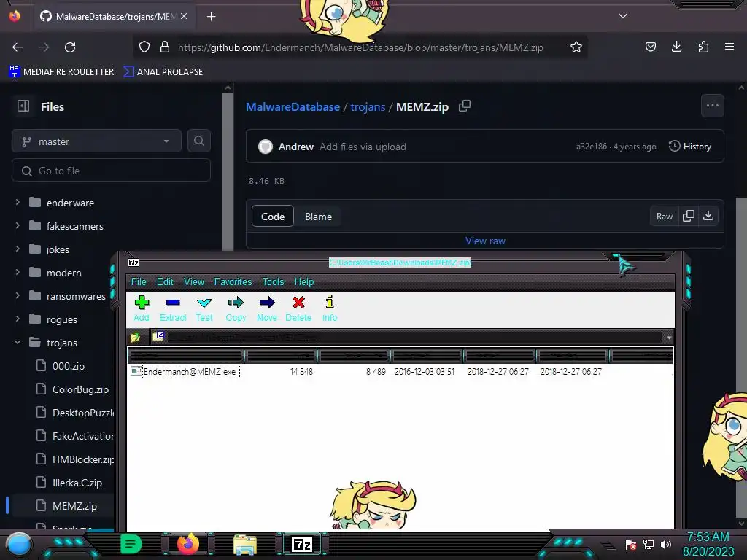The width and height of the screenshot is (747, 560).
Task: Open the master branch dropdown
Action: [97, 141]
